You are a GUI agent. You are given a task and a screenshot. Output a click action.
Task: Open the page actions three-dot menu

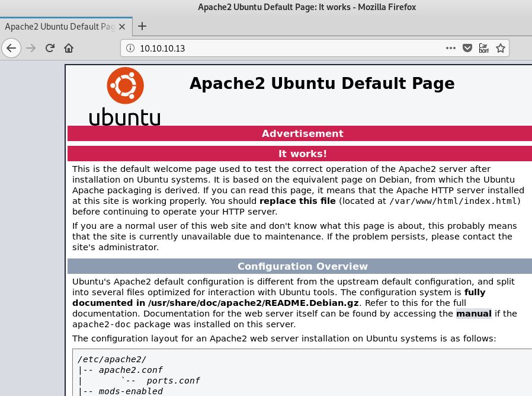[x=451, y=48]
